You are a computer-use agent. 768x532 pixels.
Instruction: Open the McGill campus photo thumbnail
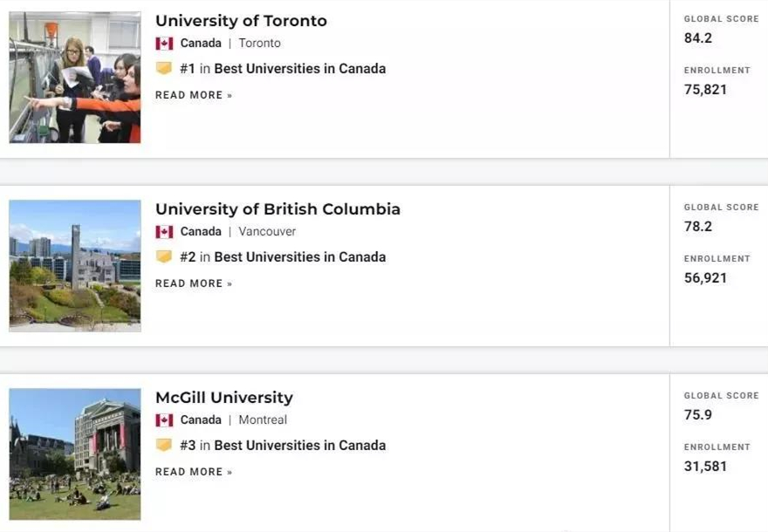pyautogui.click(x=75, y=454)
